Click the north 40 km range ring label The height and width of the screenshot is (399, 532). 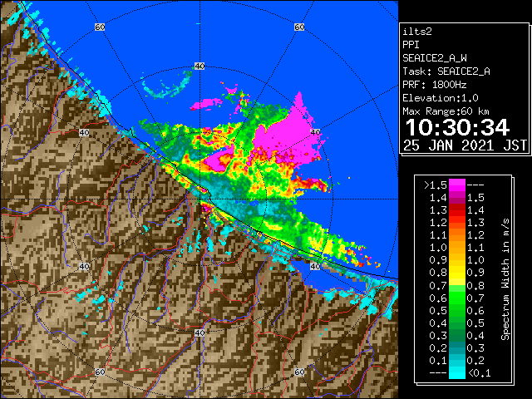199,66
